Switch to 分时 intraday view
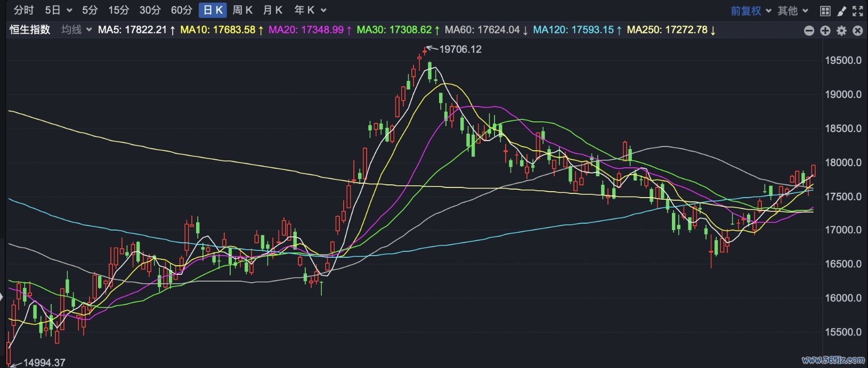Viewport: 868px width, 368px height. [23, 10]
